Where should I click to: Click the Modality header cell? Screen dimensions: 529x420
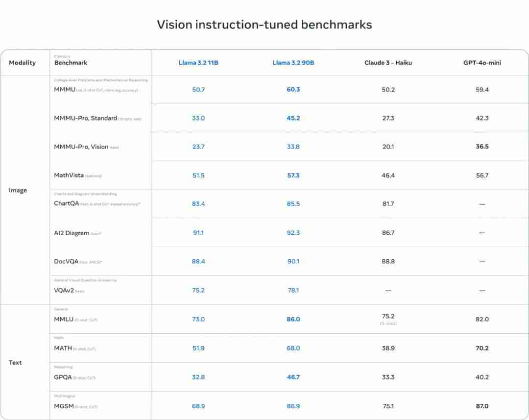[x=23, y=63]
